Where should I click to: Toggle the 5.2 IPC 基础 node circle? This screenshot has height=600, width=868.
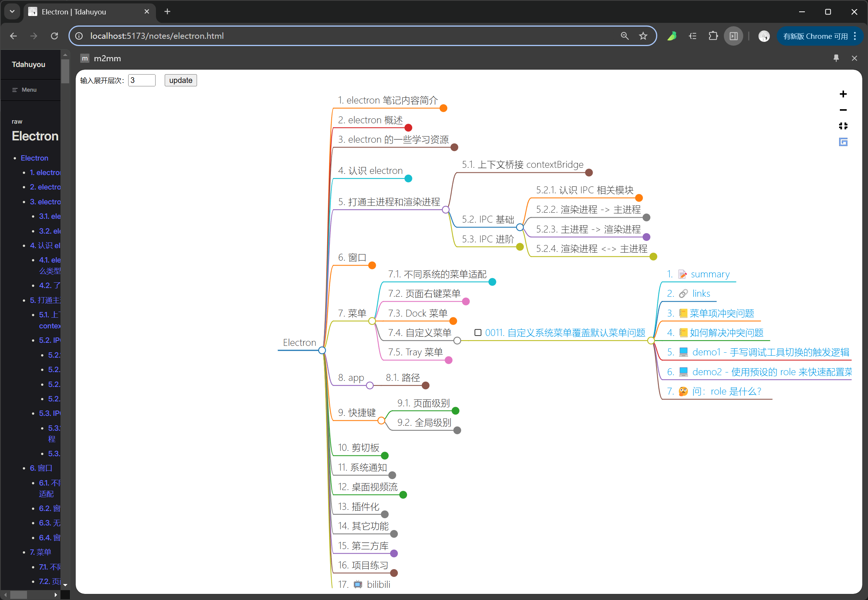coord(520,227)
